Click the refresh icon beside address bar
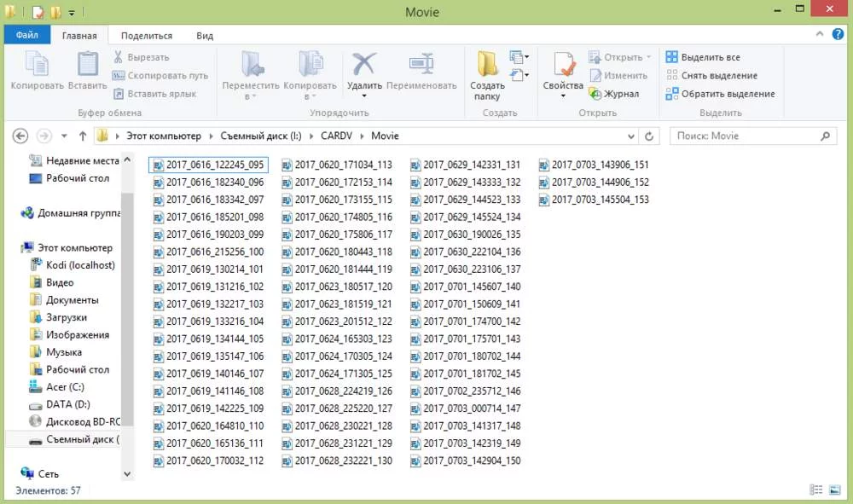The width and height of the screenshot is (853, 504). click(x=650, y=136)
